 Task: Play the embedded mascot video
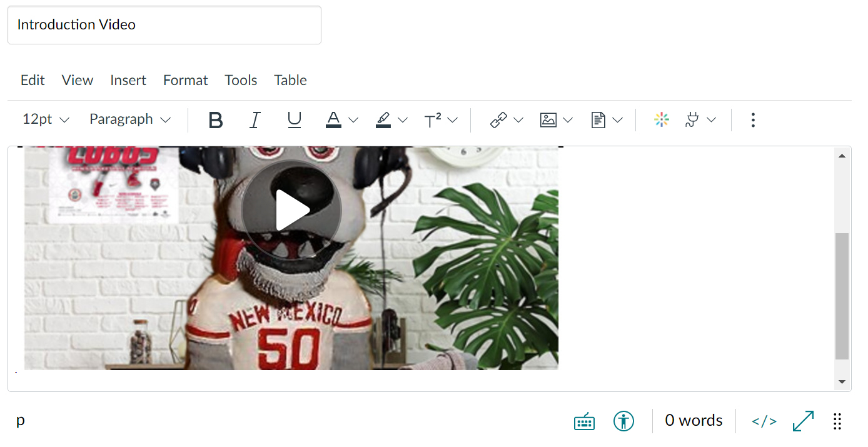(291, 211)
